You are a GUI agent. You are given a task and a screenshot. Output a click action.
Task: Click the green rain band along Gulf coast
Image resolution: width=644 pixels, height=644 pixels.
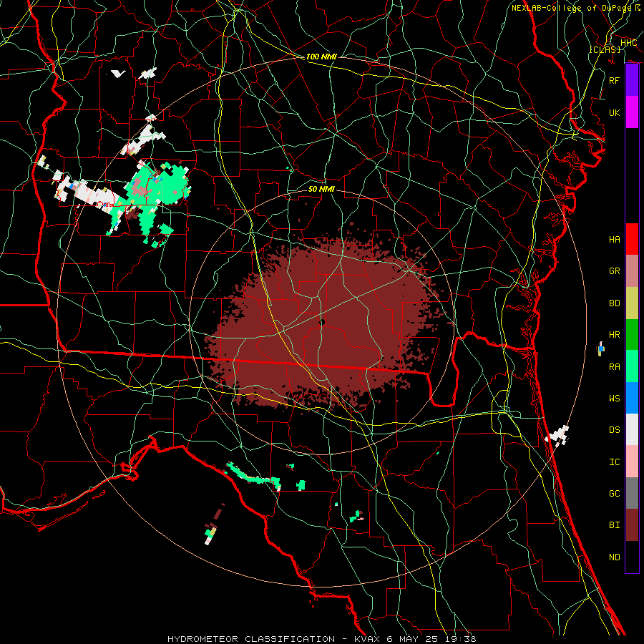253,476
